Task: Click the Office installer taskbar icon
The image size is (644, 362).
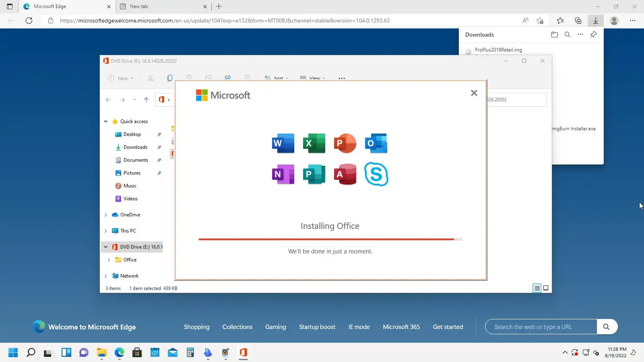Action: pos(244,353)
